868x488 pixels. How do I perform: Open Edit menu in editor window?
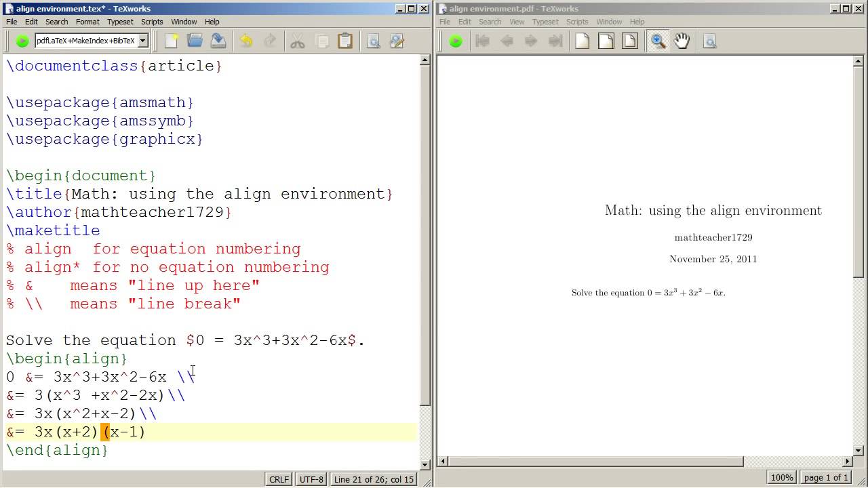pyautogui.click(x=31, y=22)
